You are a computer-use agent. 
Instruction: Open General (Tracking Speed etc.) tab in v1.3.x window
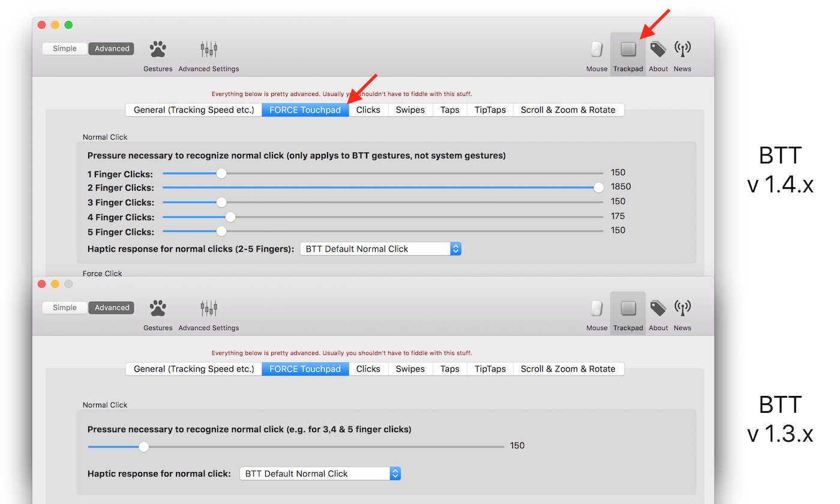pos(194,369)
